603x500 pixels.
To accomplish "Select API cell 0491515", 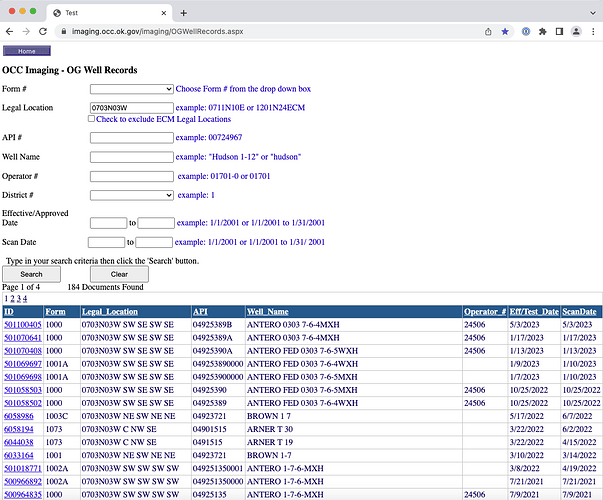I will point(207,442).
